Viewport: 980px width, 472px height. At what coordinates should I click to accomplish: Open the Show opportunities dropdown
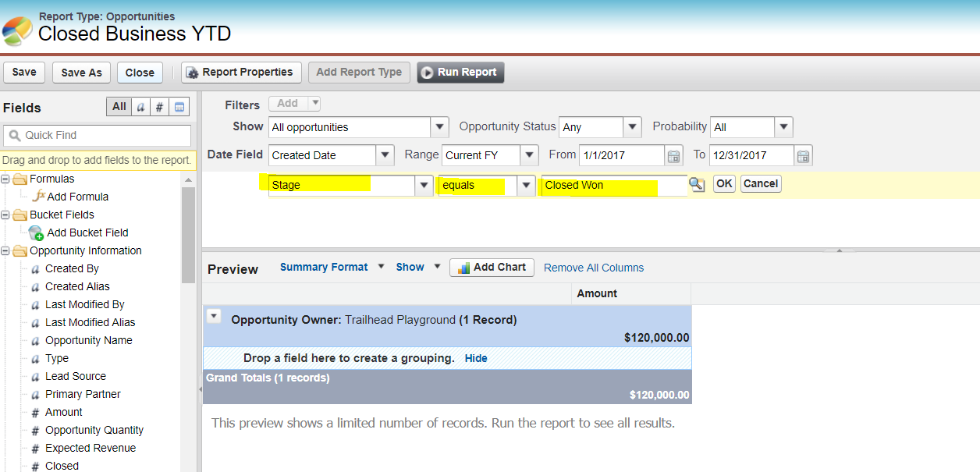click(440, 127)
